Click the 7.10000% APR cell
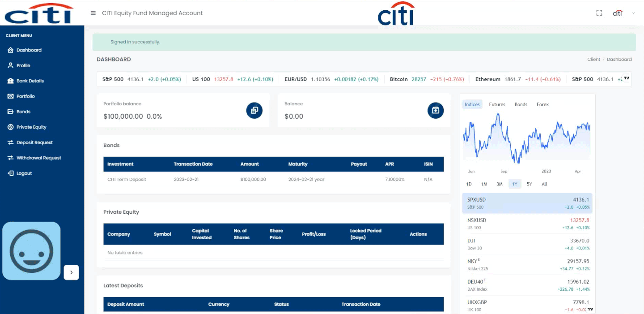This screenshot has height=314, width=644. 395,180
